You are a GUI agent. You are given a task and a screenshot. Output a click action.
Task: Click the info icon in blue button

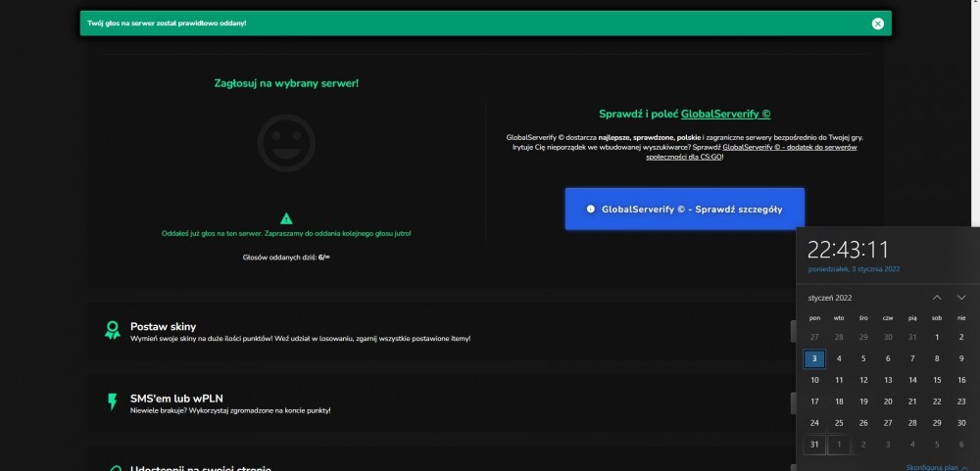591,210
